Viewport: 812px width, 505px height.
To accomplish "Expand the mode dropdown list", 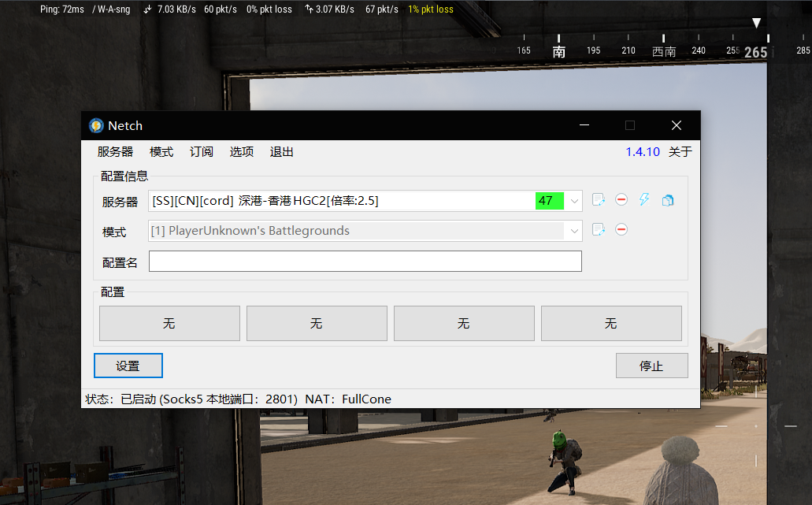I will [574, 231].
